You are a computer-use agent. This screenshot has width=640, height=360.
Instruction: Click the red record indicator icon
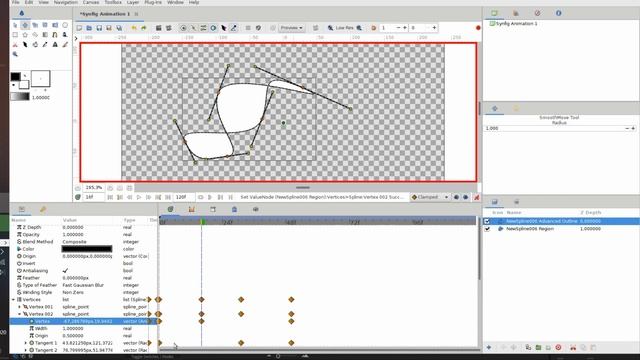[478, 28]
